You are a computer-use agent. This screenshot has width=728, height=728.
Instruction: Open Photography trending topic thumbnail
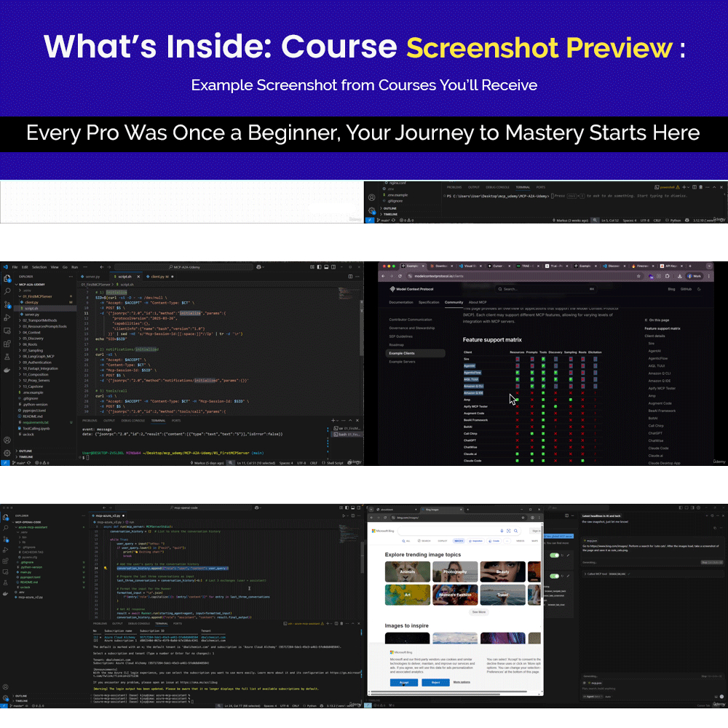point(456,571)
